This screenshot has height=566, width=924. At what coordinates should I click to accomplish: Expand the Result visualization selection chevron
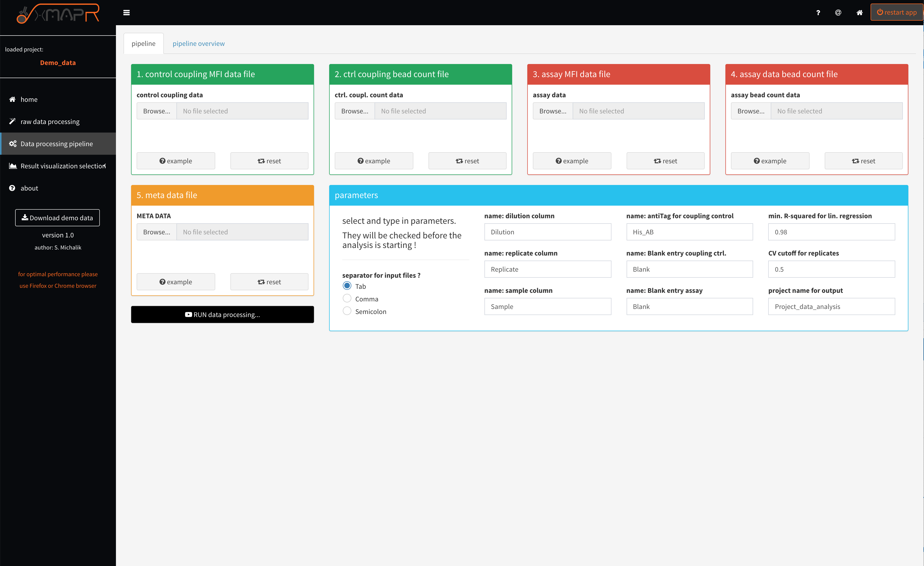(x=105, y=165)
